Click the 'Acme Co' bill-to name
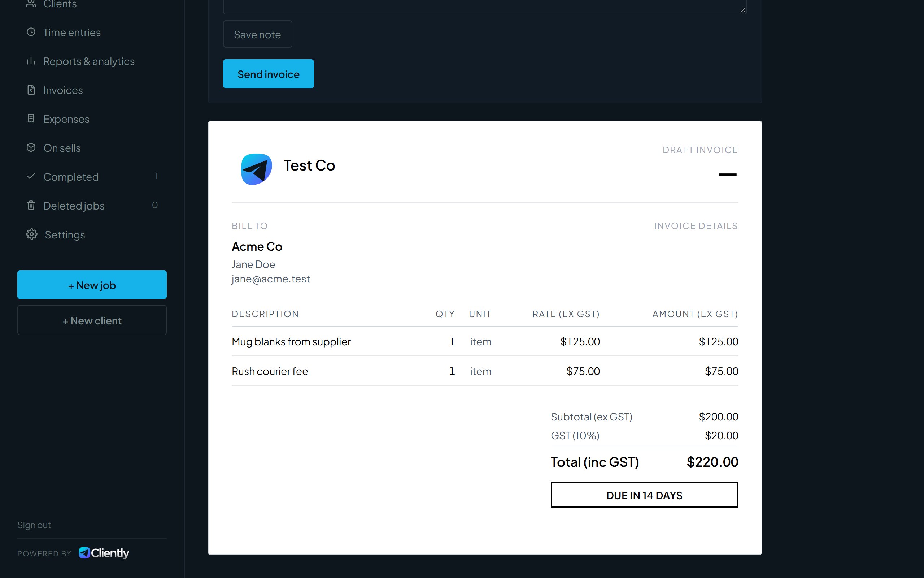This screenshot has width=924, height=578. pyautogui.click(x=257, y=247)
